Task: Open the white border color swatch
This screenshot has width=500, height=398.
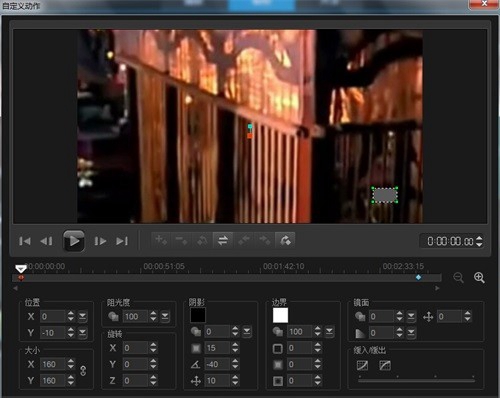Action: point(280,315)
